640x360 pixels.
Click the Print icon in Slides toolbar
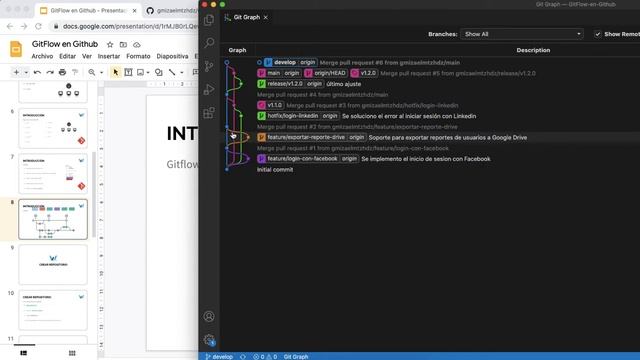(62, 72)
